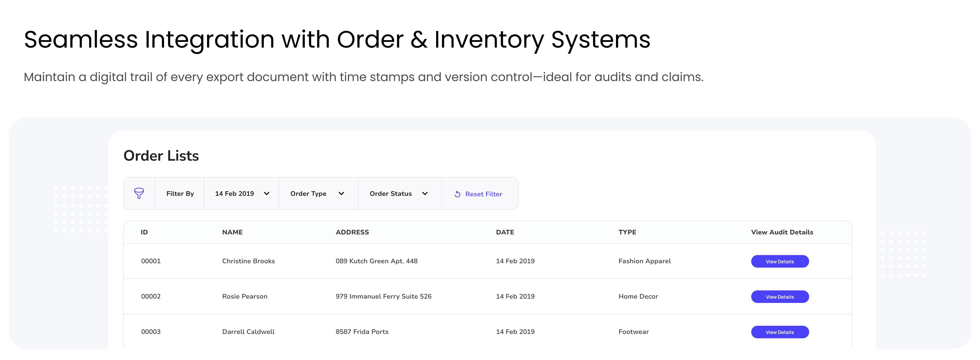Image resolution: width=980 pixels, height=360 pixels.
Task: Open the Order Type dropdown chevron
Action: 341,194
